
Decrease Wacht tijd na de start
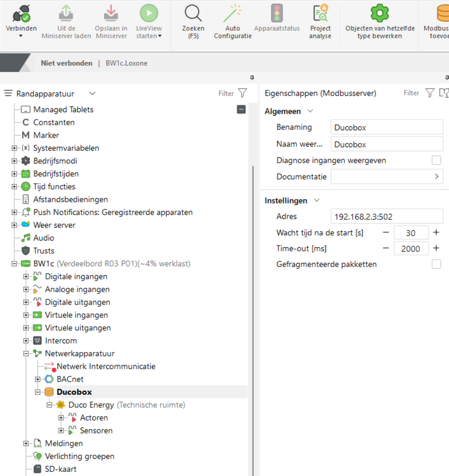coord(386,233)
